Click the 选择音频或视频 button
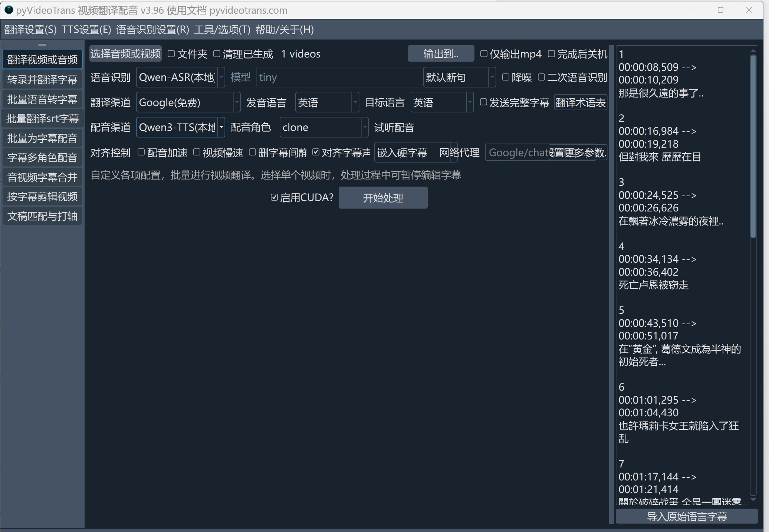This screenshot has height=532, width=769. (125, 53)
